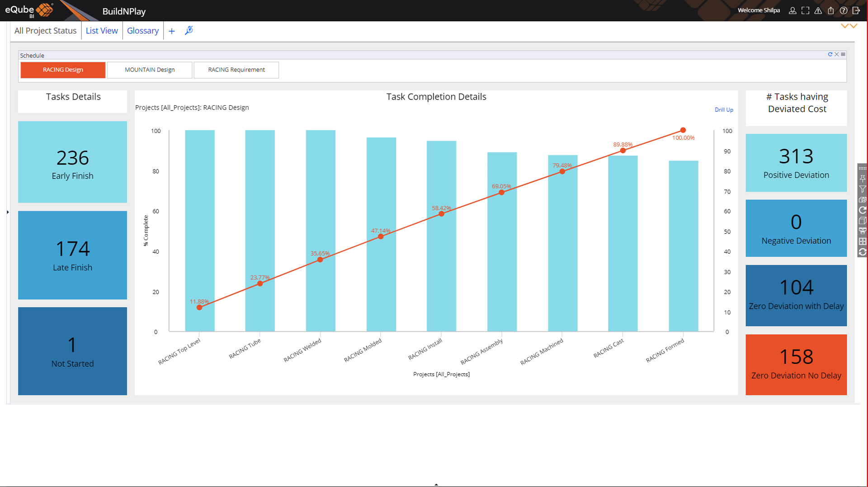
Task: Click the hierarchy boxes icon in side toolbar
Action: pyautogui.click(x=863, y=231)
